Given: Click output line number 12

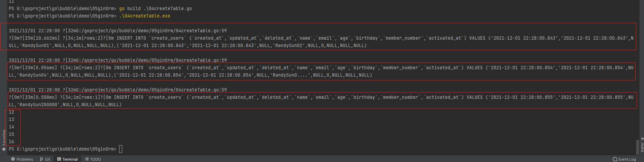Looking at the screenshot, I should [11, 112].
